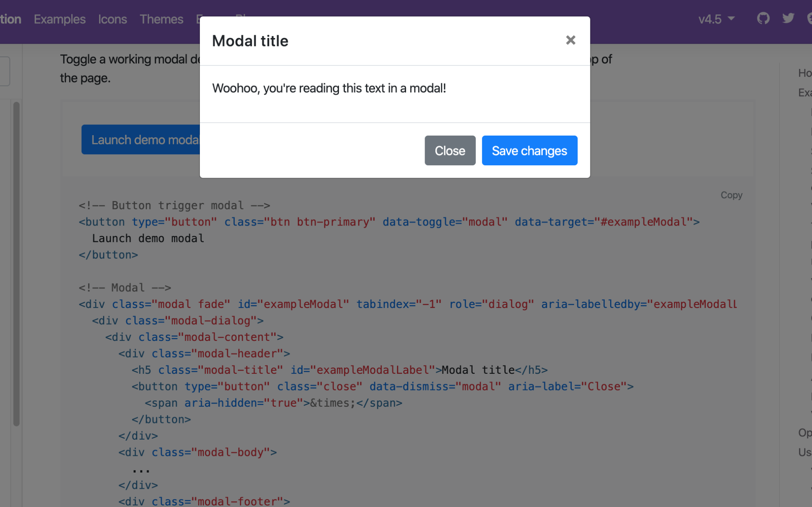Copy the code snippet with Copy button

pos(731,195)
